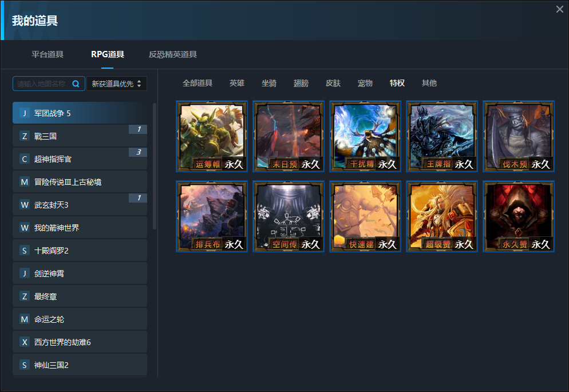Select the 西方世界的劫难6 map row

point(80,342)
